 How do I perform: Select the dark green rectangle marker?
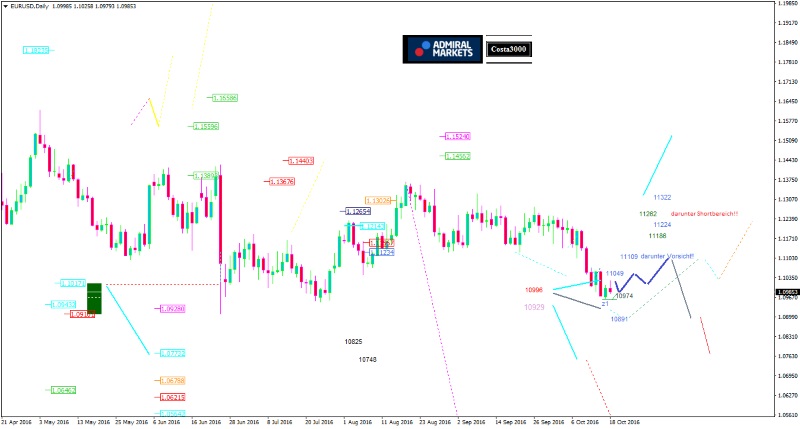pos(94,298)
